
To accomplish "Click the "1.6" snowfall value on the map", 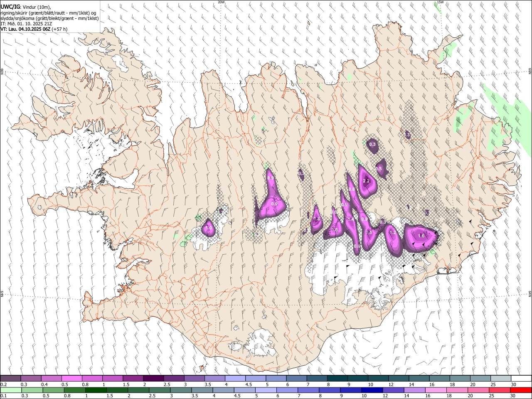I will pyautogui.click(x=421, y=236).
